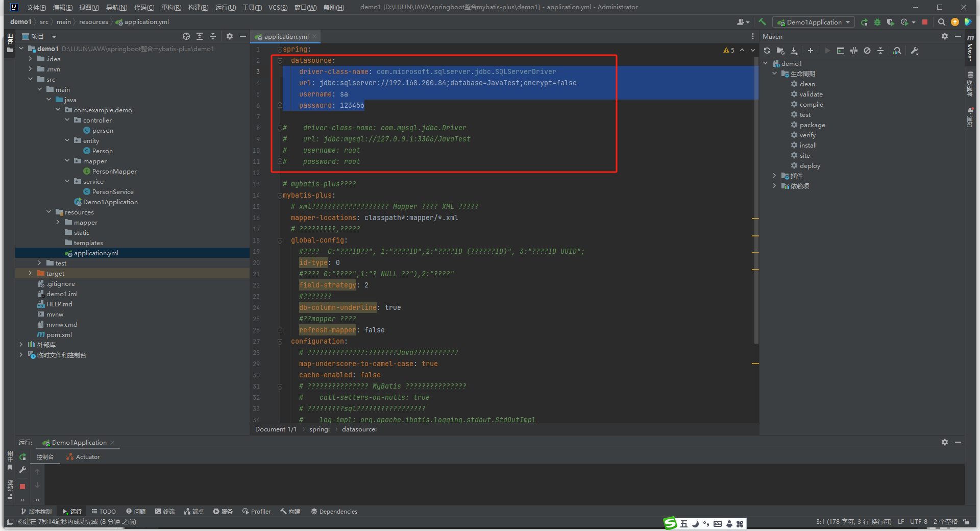The width and height of the screenshot is (980, 531).
Task: Toggle Maven offline mode
Action: coord(854,51)
